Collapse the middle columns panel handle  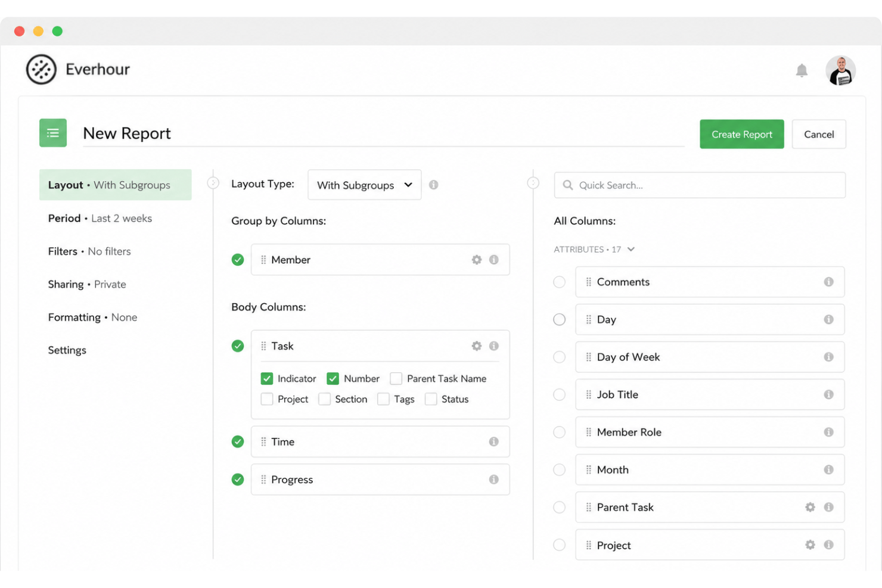point(533,183)
